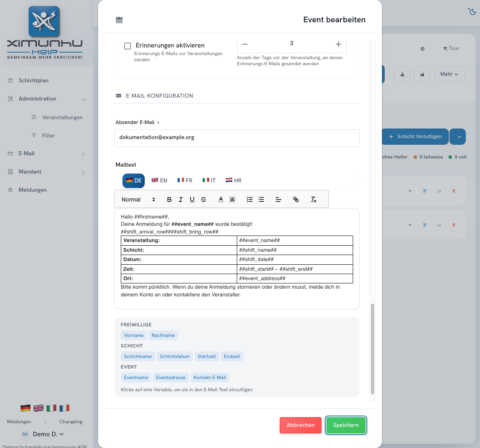Open the text background color picker
Image resolution: width=480 pixels, height=448 pixels.
[x=232, y=199]
